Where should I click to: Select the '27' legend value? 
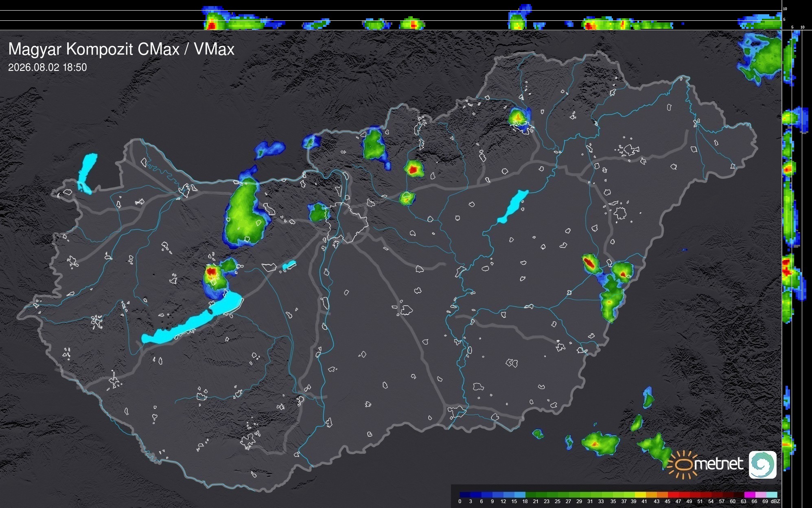(569, 501)
